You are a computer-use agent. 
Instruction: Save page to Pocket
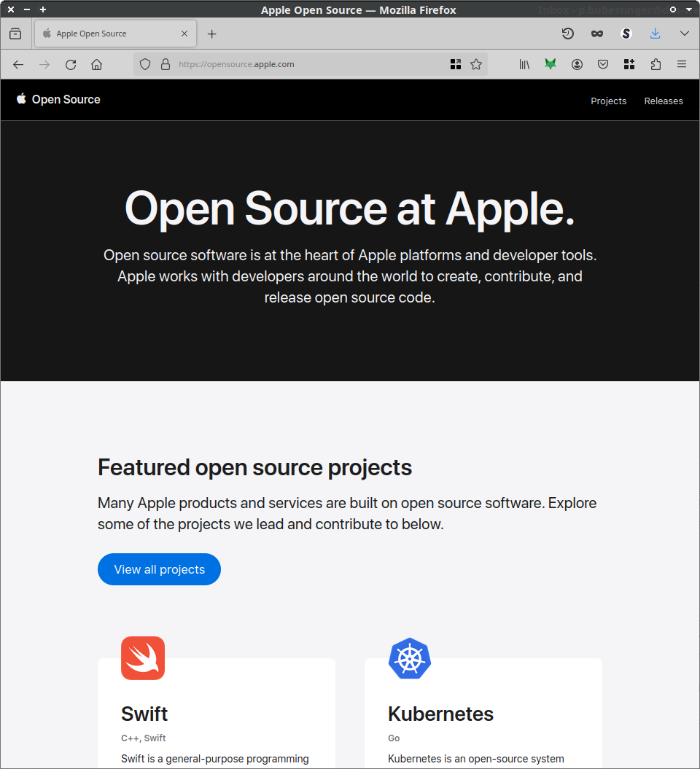603,64
